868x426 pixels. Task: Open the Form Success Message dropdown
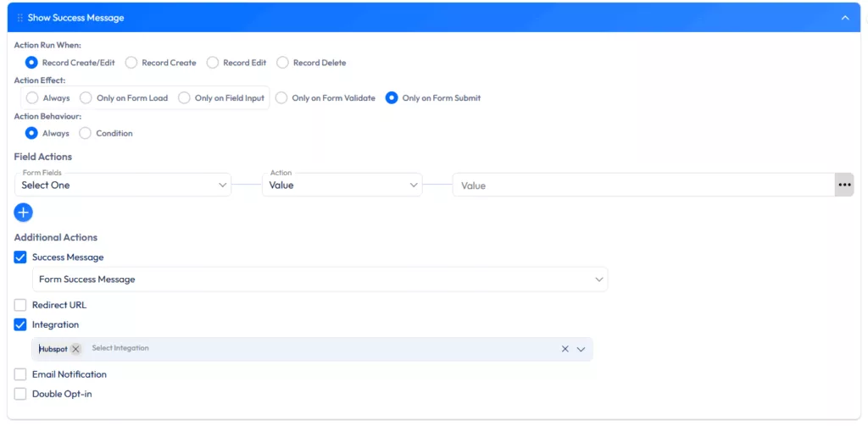320,279
